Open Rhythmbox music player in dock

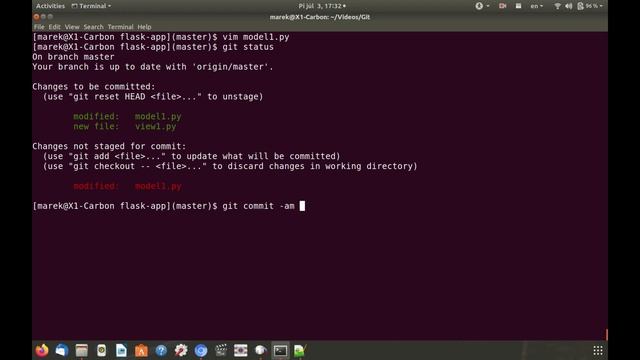tap(102, 350)
